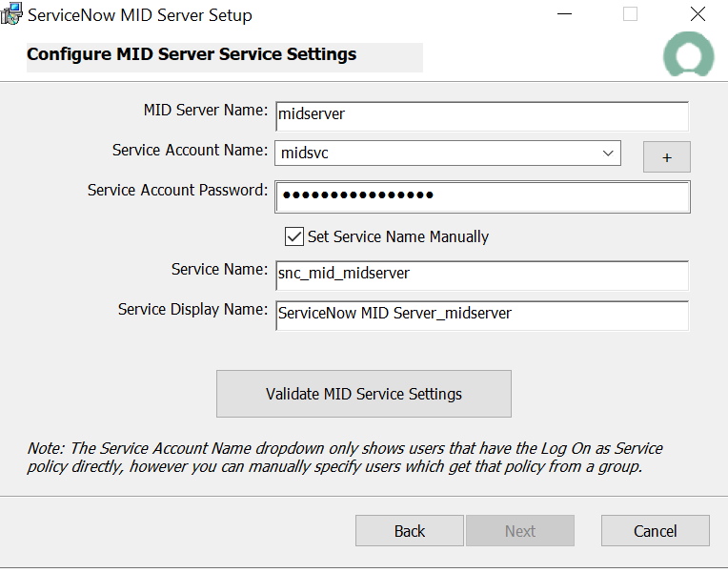The width and height of the screenshot is (728, 573).
Task: Click the Service Account Password label
Action: point(177,191)
